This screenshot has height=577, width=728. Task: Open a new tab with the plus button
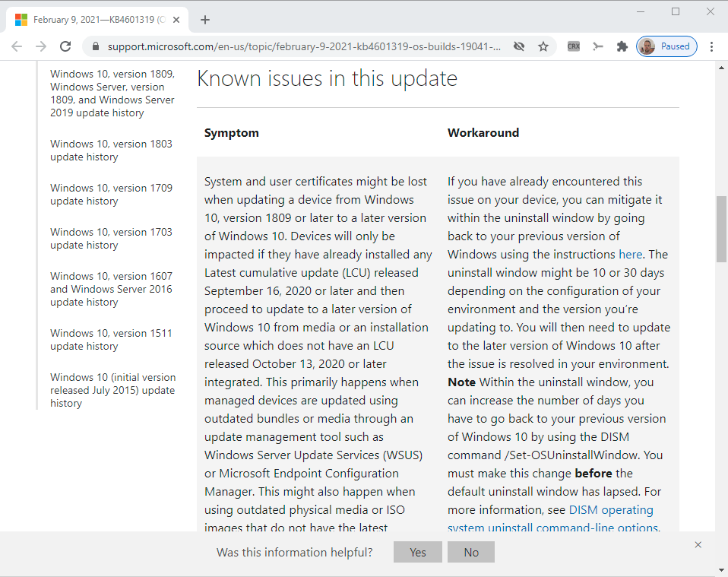tap(204, 20)
